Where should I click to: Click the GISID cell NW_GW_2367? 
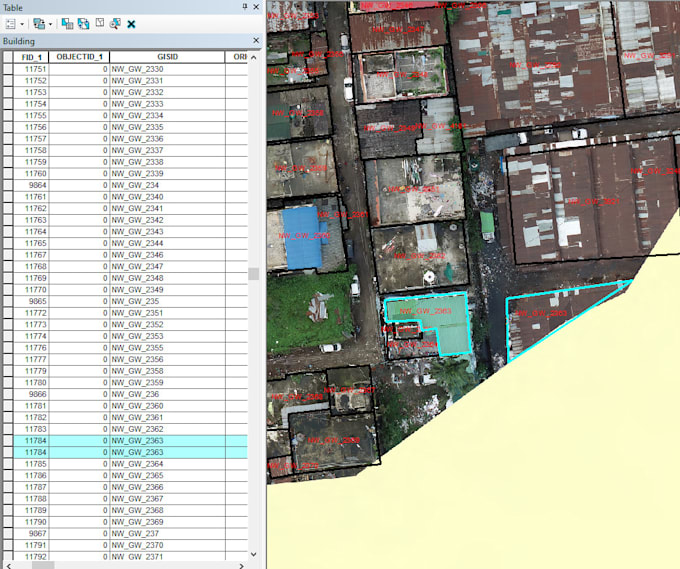tap(167, 499)
